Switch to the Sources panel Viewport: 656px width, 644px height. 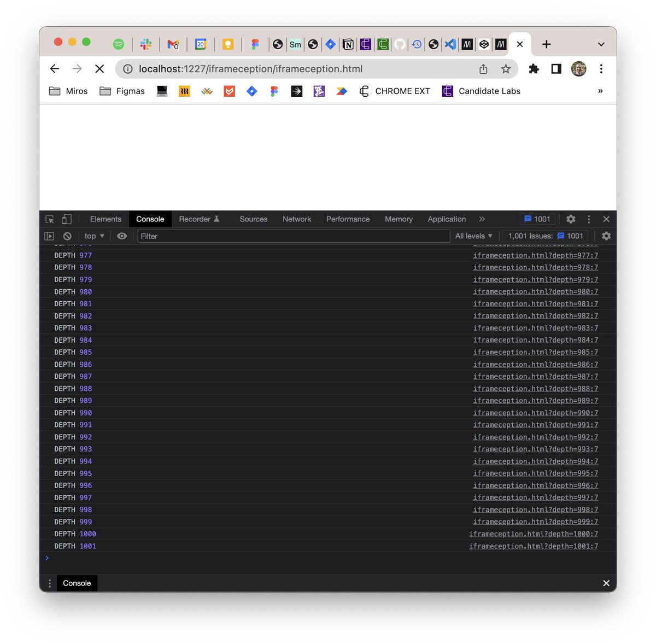254,219
